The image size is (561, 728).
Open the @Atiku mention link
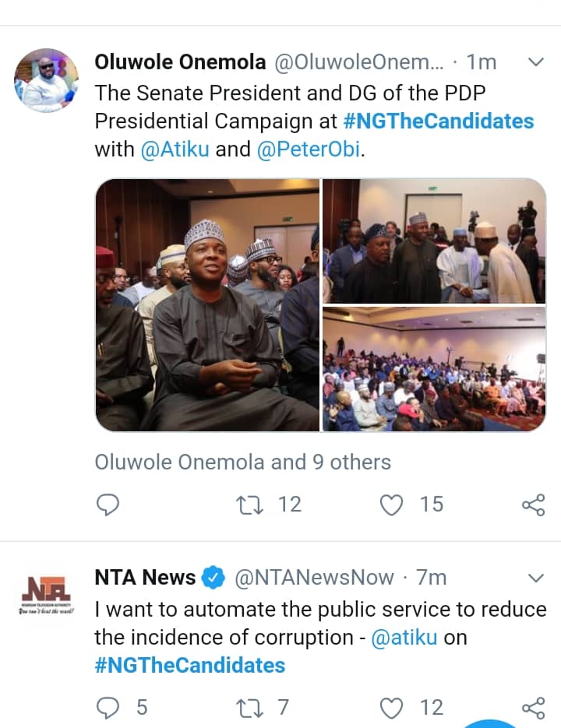pos(175,149)
